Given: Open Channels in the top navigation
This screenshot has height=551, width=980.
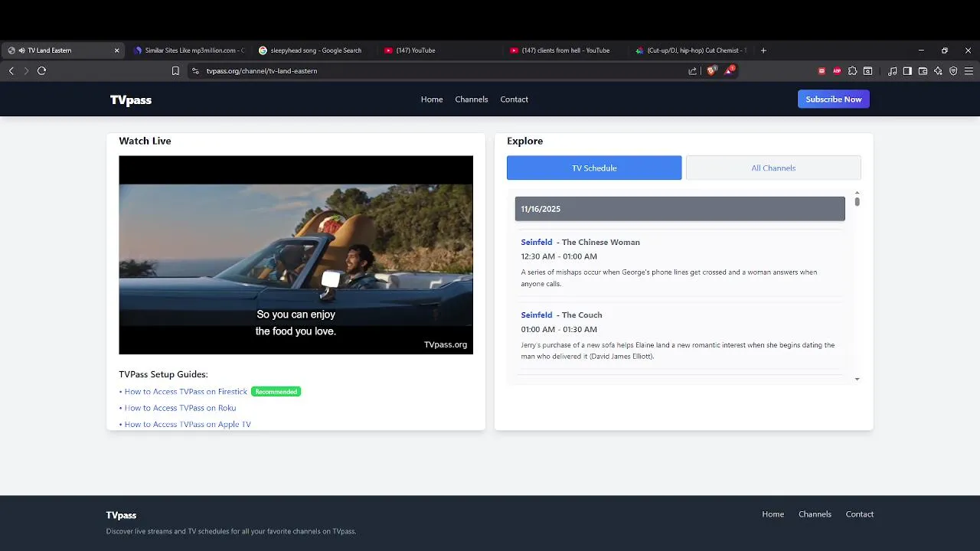Looking at the screenshot, I should coord(472,99).
